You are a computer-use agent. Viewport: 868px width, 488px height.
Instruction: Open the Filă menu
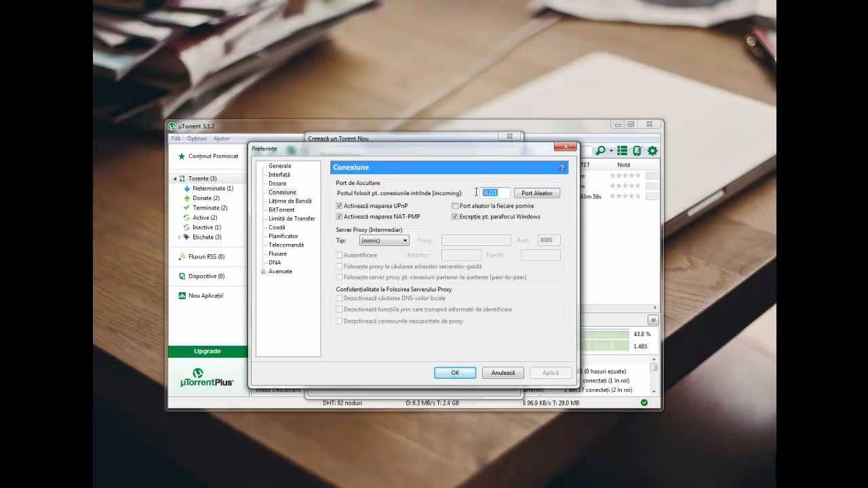176,138
